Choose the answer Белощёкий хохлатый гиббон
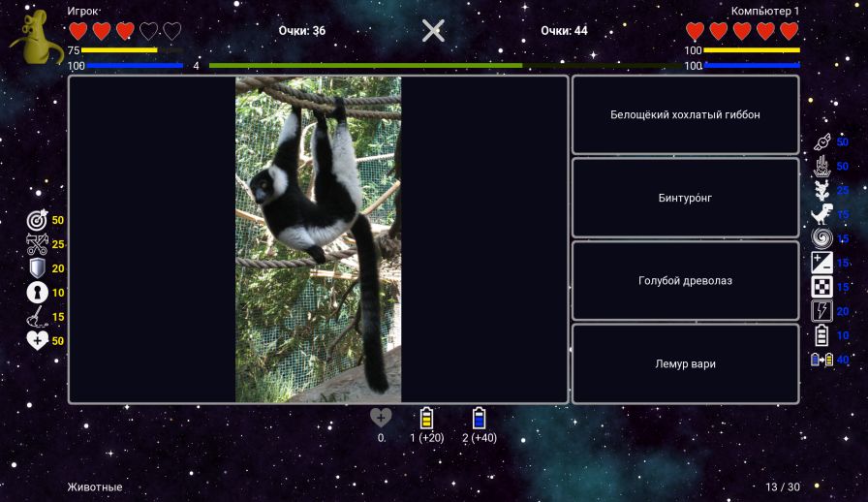Viewport: 868px width, 502px height. tap(685, 114)
